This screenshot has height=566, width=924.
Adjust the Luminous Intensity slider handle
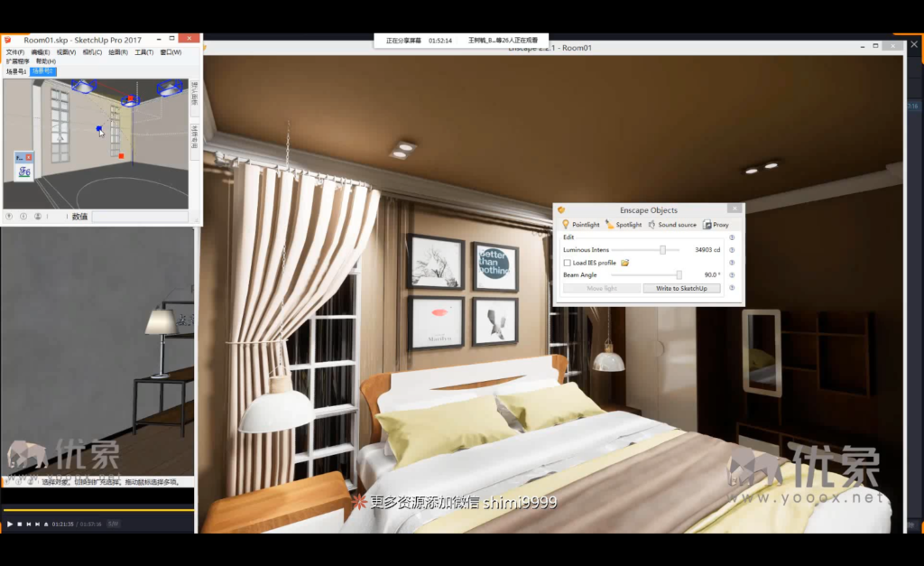pos(662,250)
